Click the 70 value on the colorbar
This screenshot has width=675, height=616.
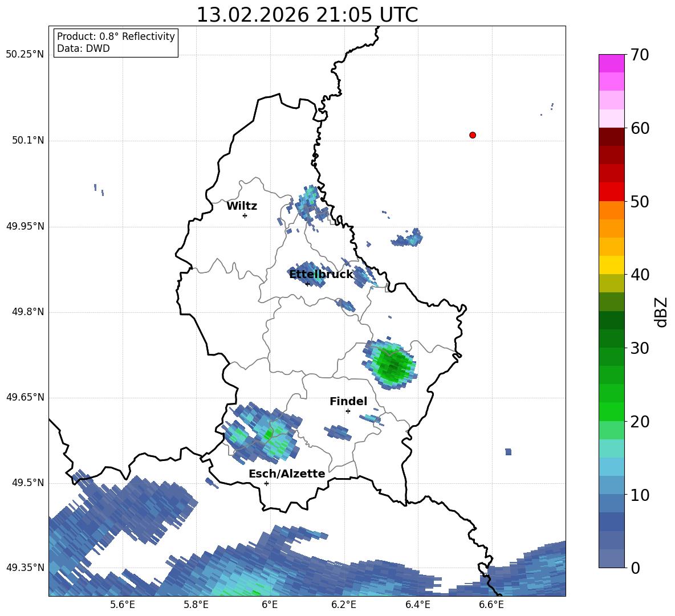click(640, 55)
